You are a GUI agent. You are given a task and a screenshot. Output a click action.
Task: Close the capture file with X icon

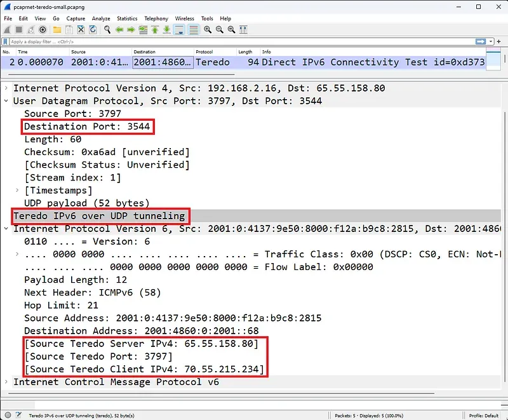point(81,30)
